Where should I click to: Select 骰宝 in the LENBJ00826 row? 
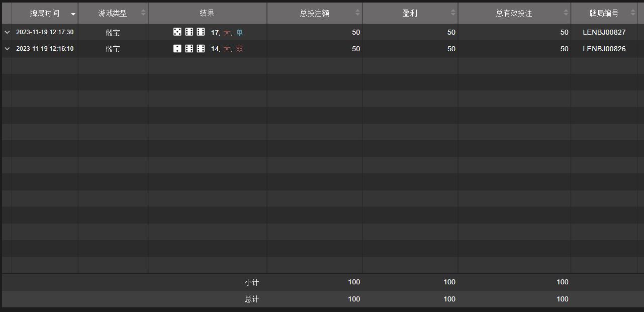point(113,49)
